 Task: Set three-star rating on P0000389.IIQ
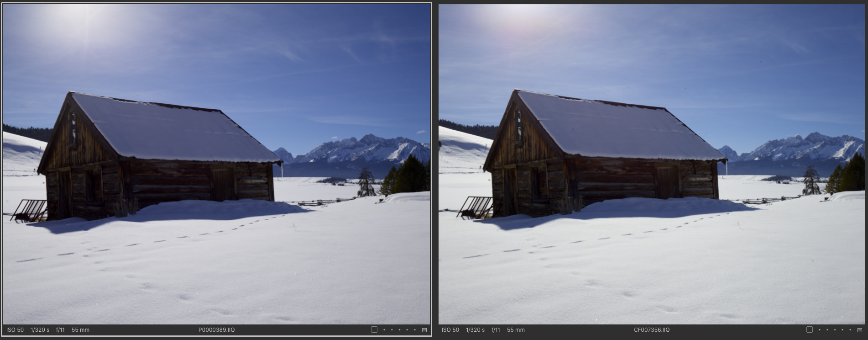coord(399,330)
